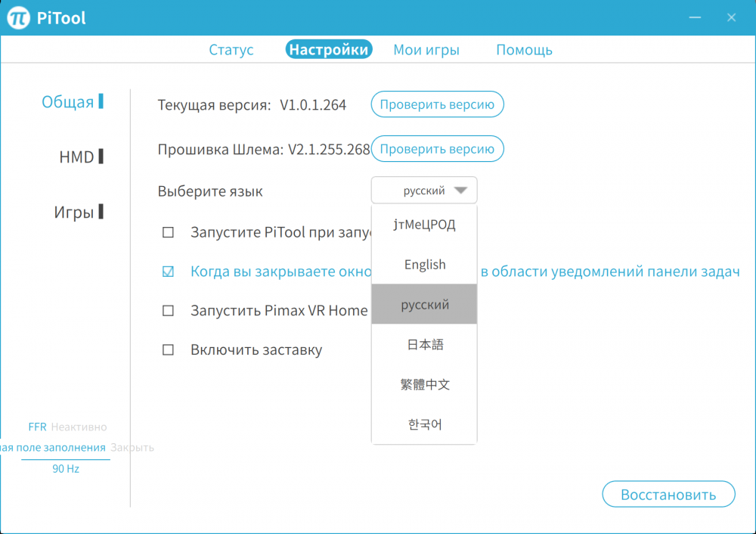
Task: Check current version with Проверить версию
Action: click(437, 104)
